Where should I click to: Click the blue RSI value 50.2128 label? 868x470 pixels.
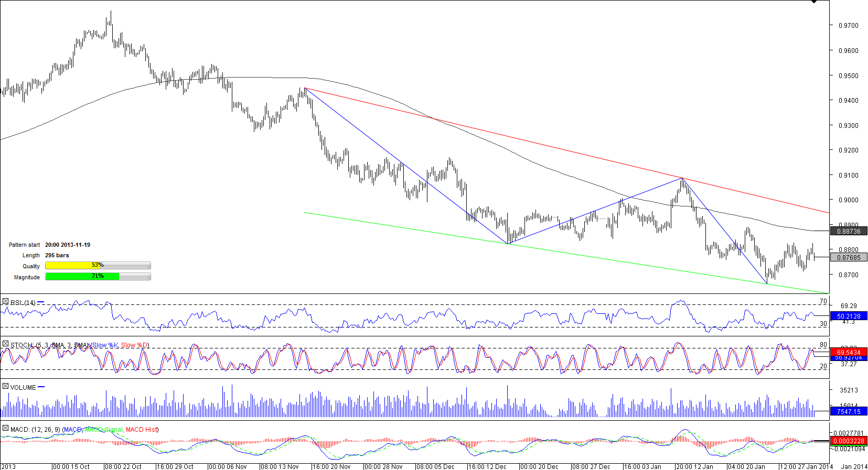[x=848, y=316]
